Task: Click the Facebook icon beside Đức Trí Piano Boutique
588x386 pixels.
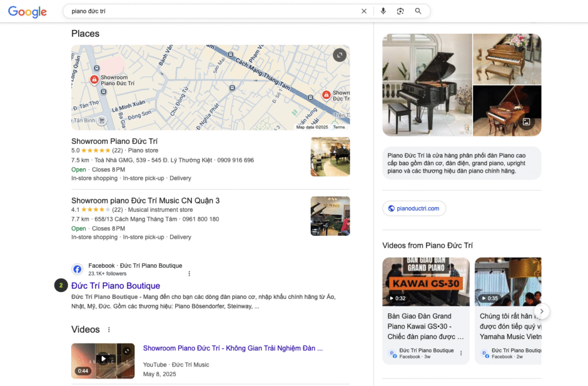Action: click(x=78, y=269)
